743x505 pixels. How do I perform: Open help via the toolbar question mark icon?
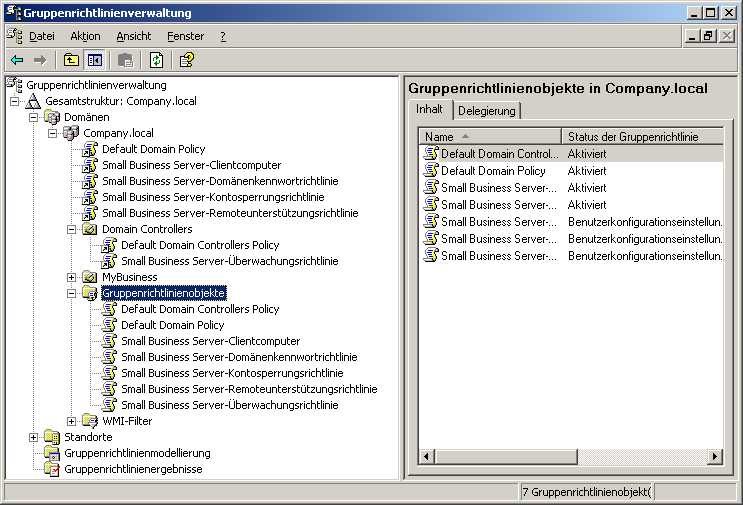[x=186, y=60]
